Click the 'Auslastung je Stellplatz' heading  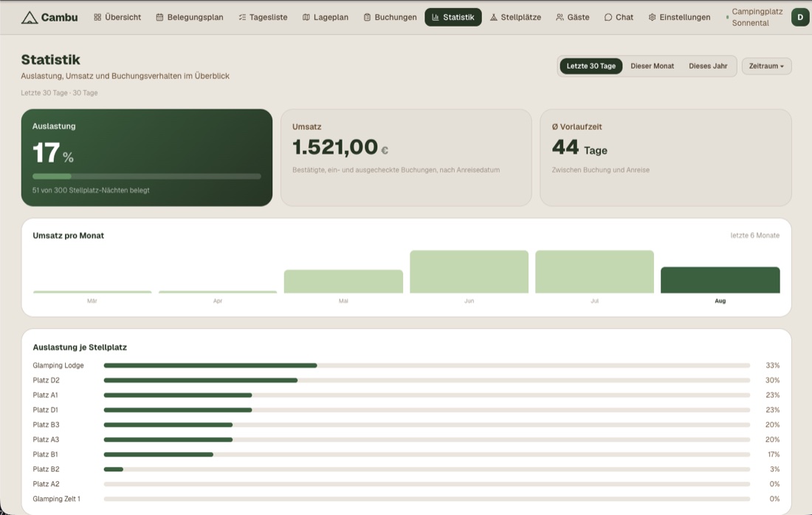click(80, 347)
